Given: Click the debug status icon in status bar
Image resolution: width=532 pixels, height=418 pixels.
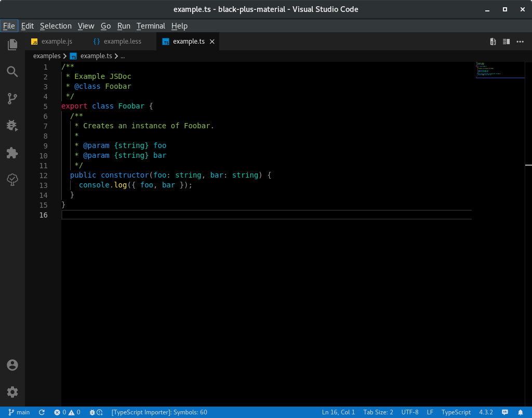Looking at the screenshot, I should click(96, 412).
